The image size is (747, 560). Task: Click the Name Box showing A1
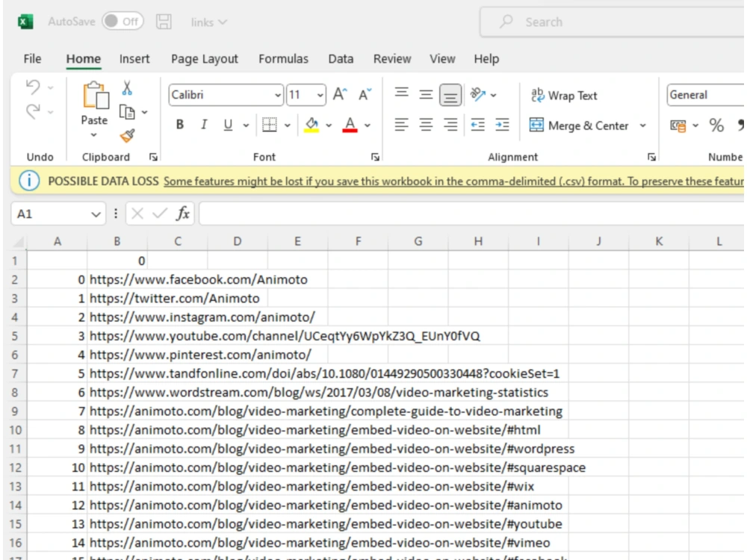pos(58,214)
